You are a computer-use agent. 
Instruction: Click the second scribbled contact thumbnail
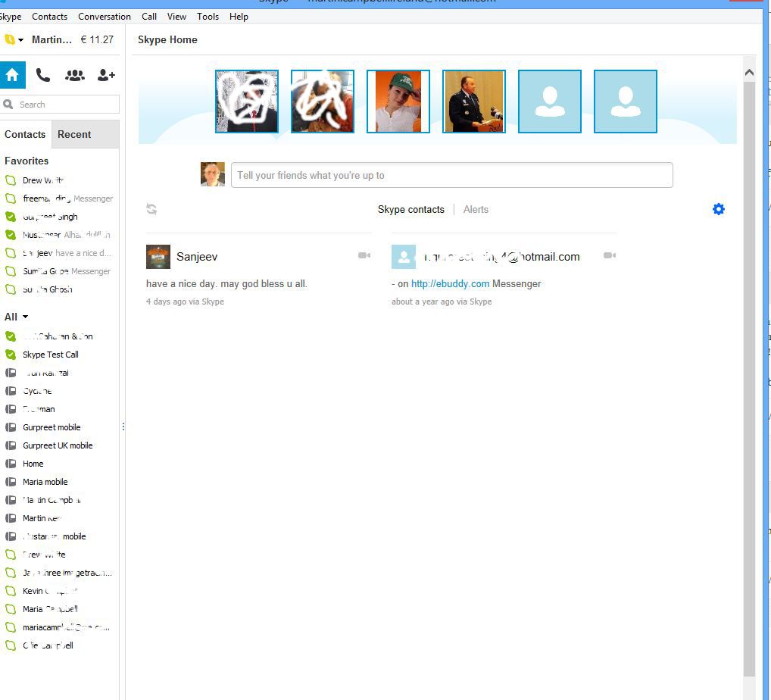[323, 102]
